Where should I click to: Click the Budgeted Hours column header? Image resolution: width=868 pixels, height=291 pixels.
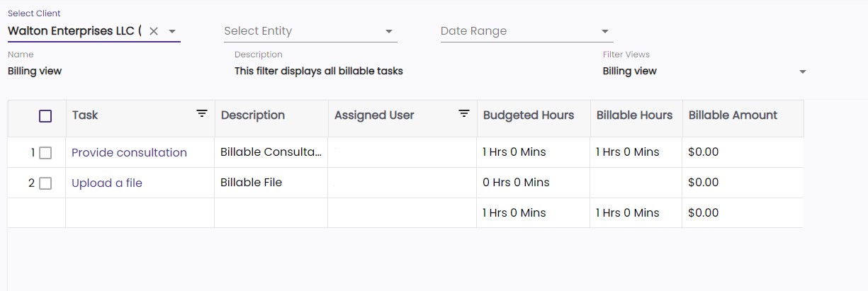point(529,115)
